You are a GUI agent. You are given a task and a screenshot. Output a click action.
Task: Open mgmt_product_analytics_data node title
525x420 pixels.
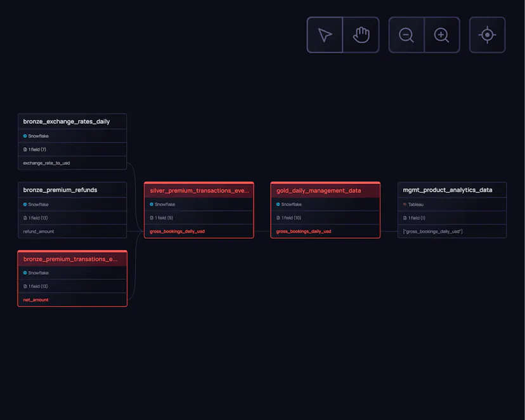[x=447, y=190]
